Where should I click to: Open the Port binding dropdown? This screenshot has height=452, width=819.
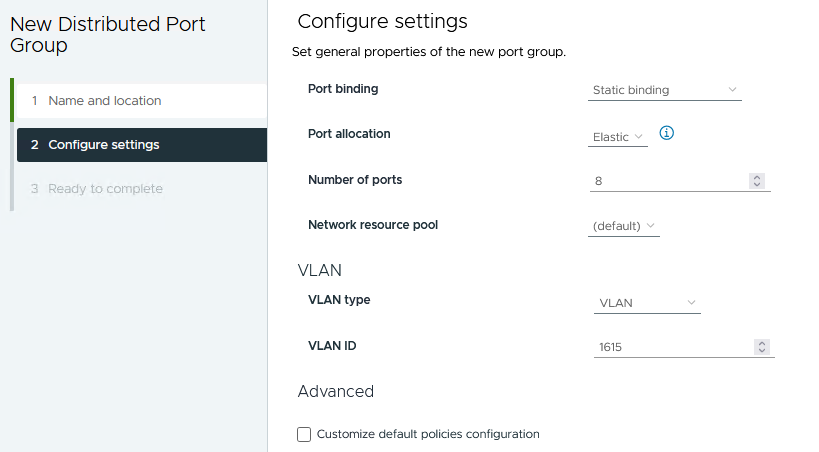664,90
